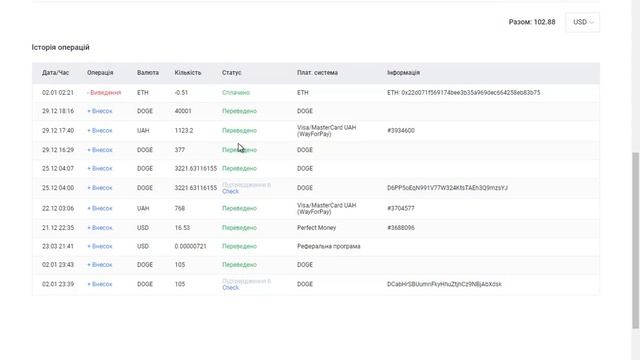Click the 40001 DOGE amount
640x360 pixels.
(183, 111)
